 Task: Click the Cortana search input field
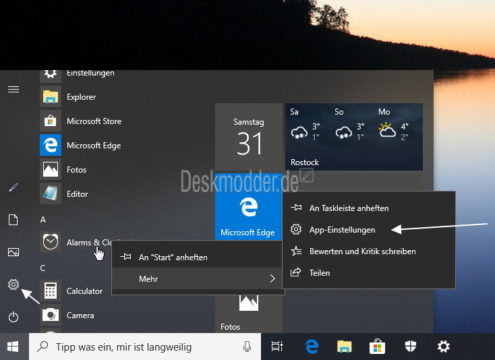145,347
